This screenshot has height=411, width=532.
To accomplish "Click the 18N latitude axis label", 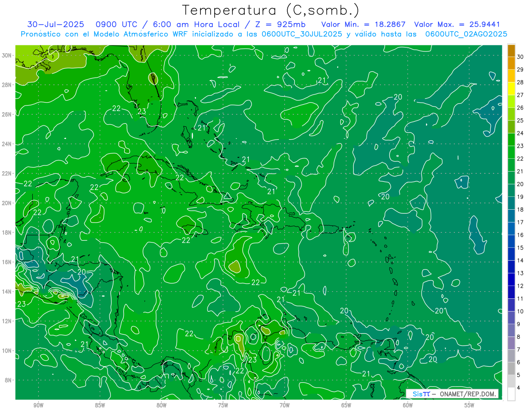I will point(8,232).
